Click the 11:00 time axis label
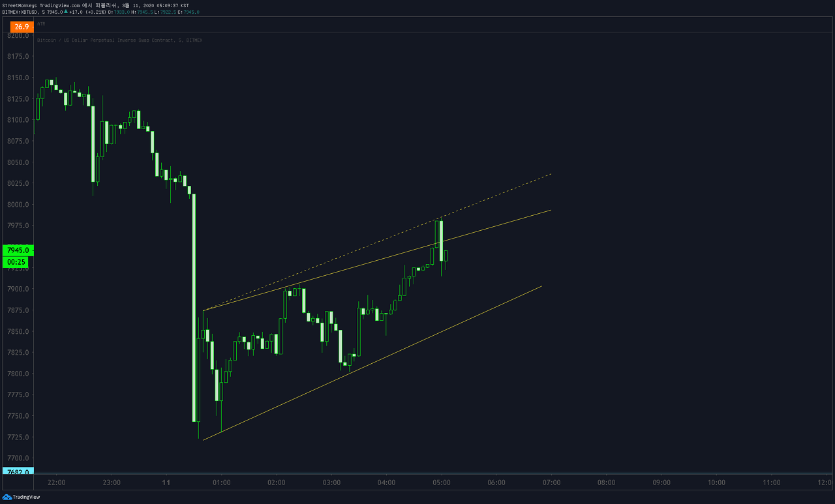Image resolution: width=835 pixels, height=504 pixels. [772, 482]
